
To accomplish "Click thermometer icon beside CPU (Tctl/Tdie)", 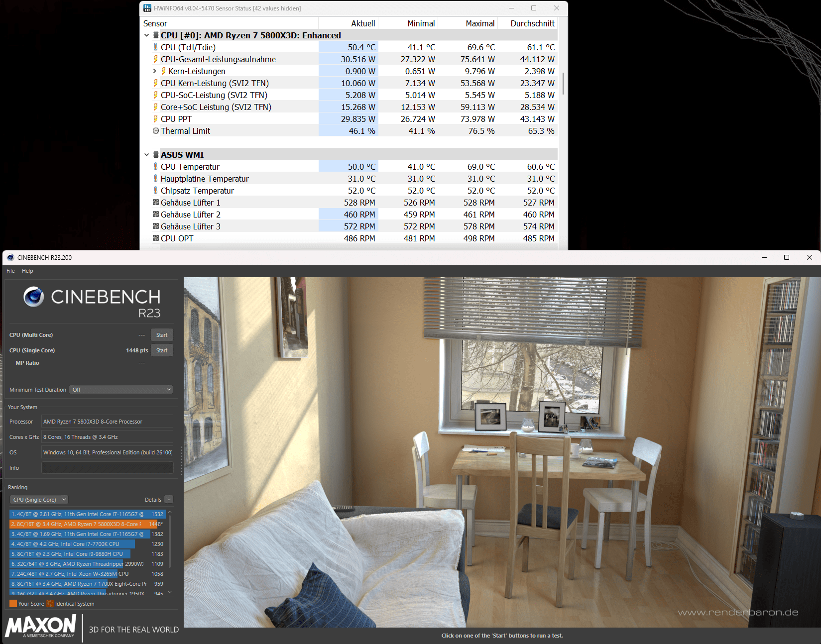I will 156,47.
